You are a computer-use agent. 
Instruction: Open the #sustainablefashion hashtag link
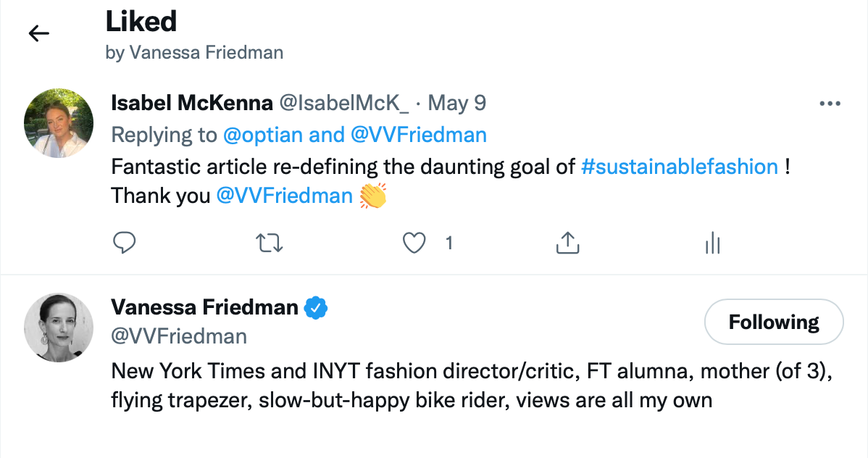679,167
